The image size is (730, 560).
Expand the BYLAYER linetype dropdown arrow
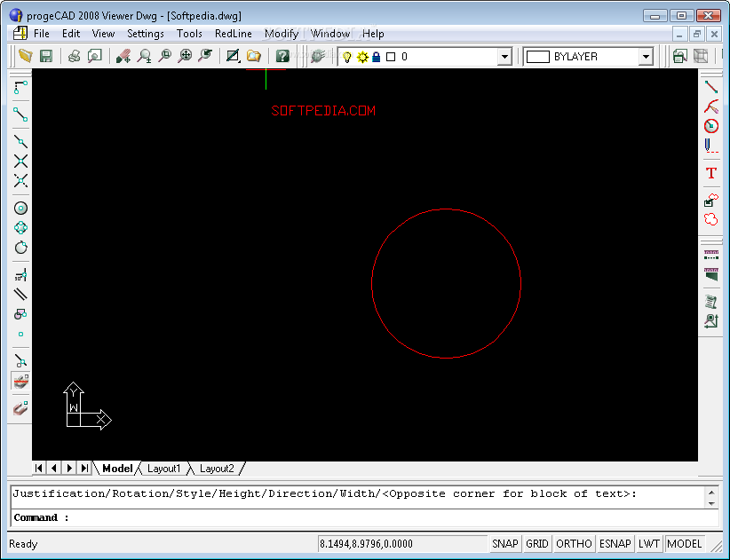point(646,57)
